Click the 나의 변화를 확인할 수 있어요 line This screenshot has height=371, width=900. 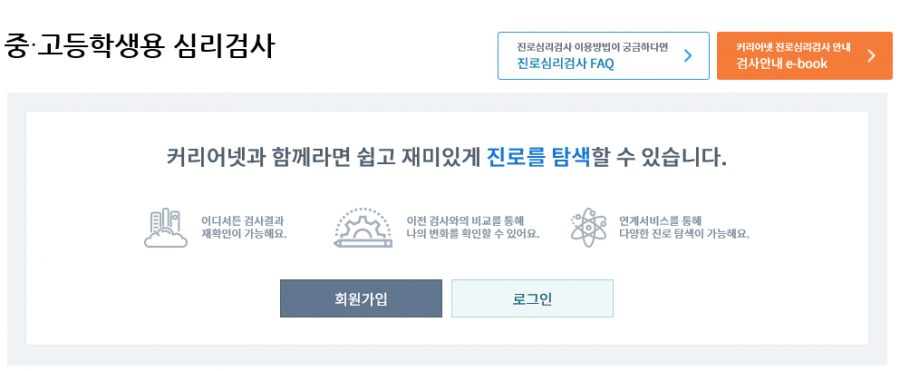[472, 235]
